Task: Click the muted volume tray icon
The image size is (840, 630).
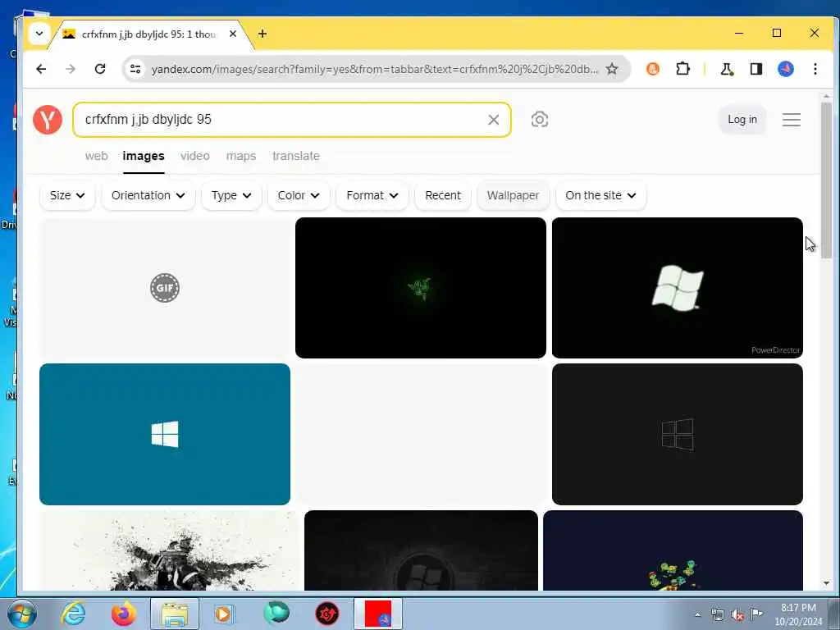Action: pyautogui.click(x=737, y=615)
